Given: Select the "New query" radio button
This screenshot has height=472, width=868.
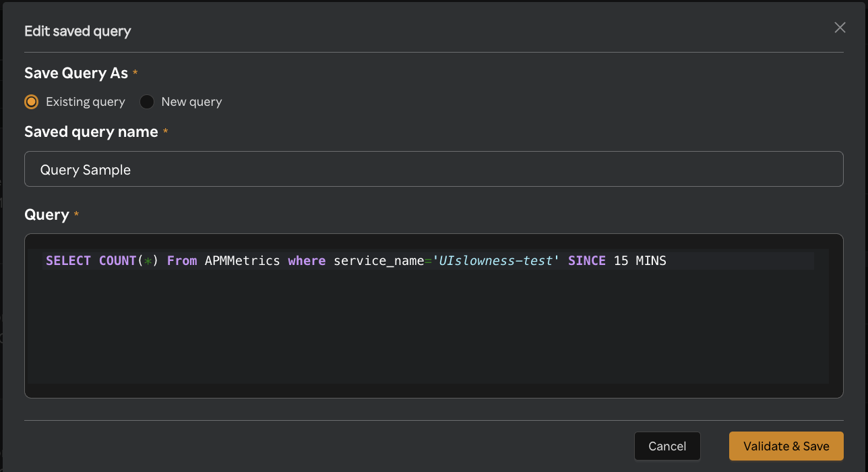Looking at the screenshot, I should click(146, 101).
